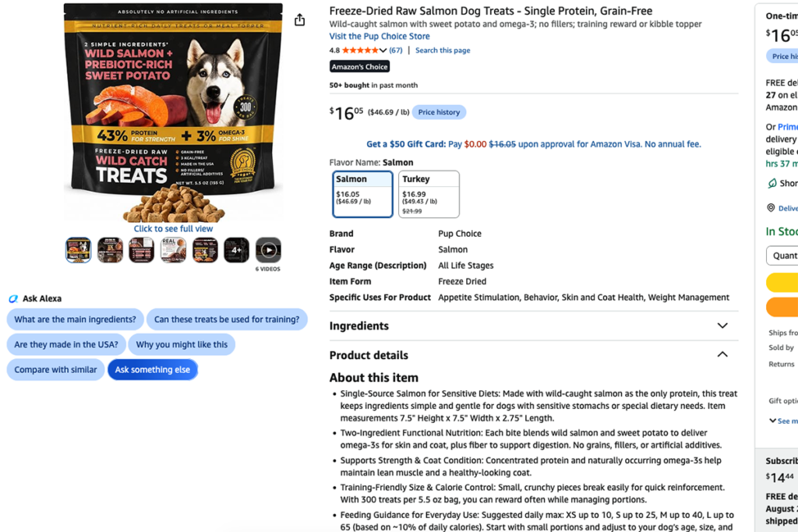Expand the See more chevron

pos(772,421)
